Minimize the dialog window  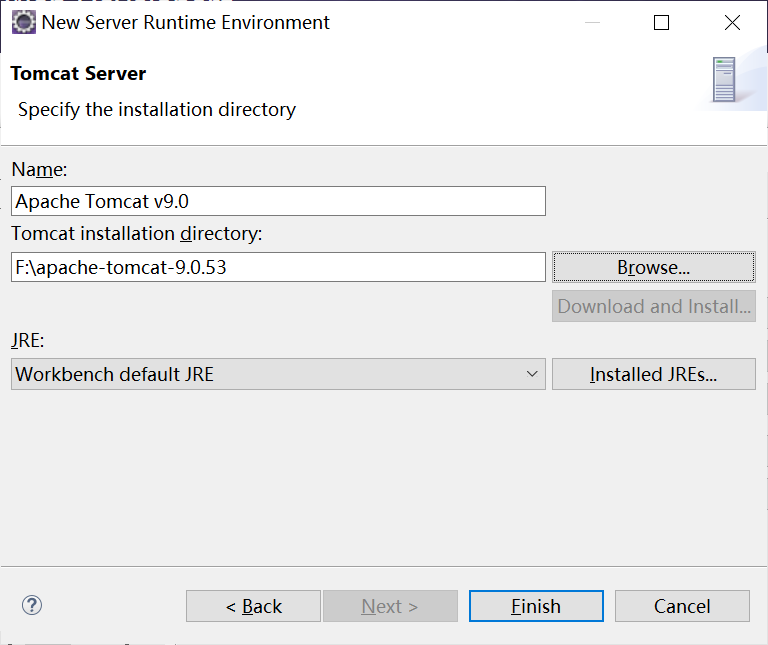click(592, 23)
